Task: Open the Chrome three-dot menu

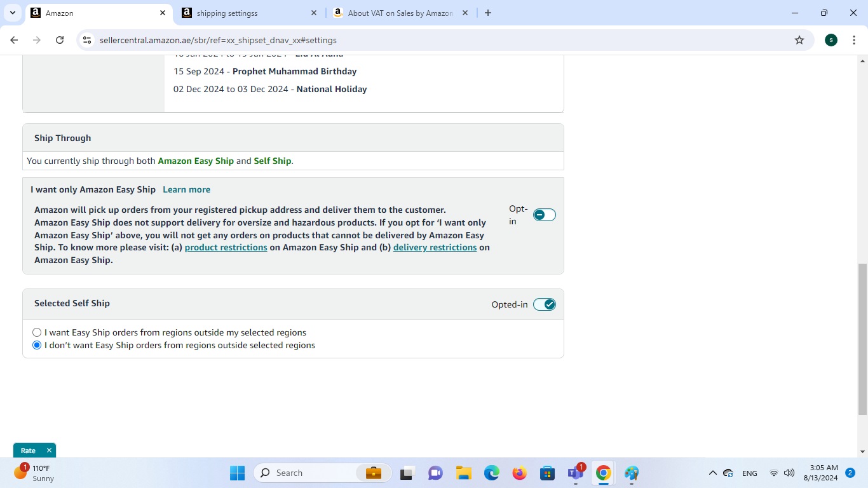Action: click(x=854, y=40)
